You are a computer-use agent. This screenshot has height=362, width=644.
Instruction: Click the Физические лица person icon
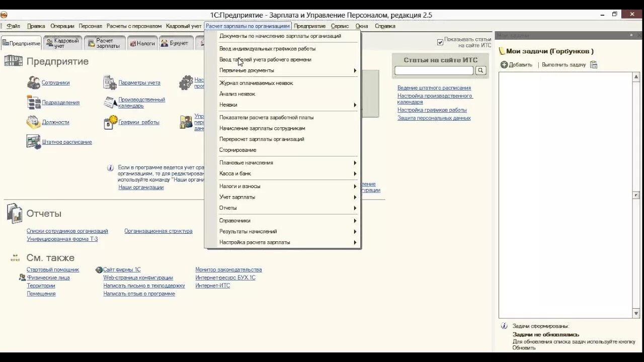click(x=22, y=278)
